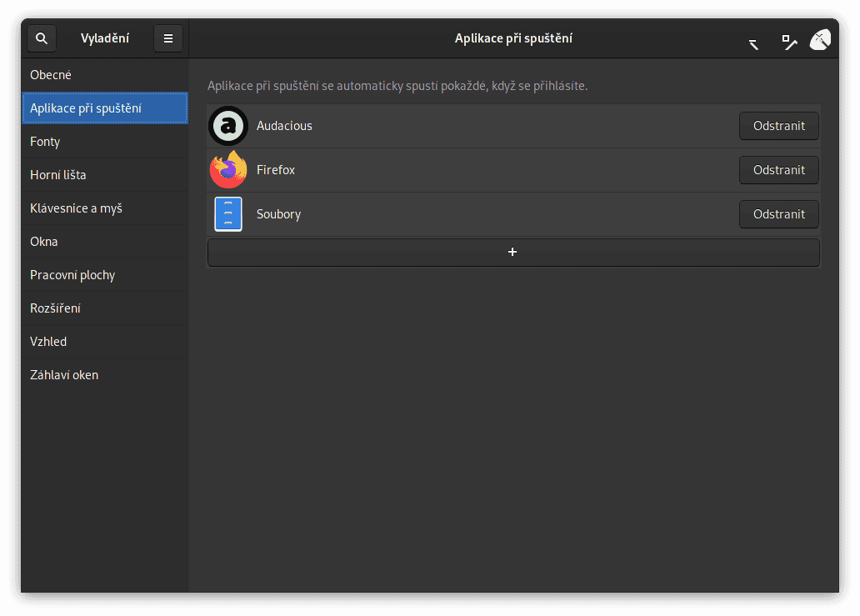Click the Soubory name label
The width and height of the screenshot is (860, 616).
tap(278, 214)
